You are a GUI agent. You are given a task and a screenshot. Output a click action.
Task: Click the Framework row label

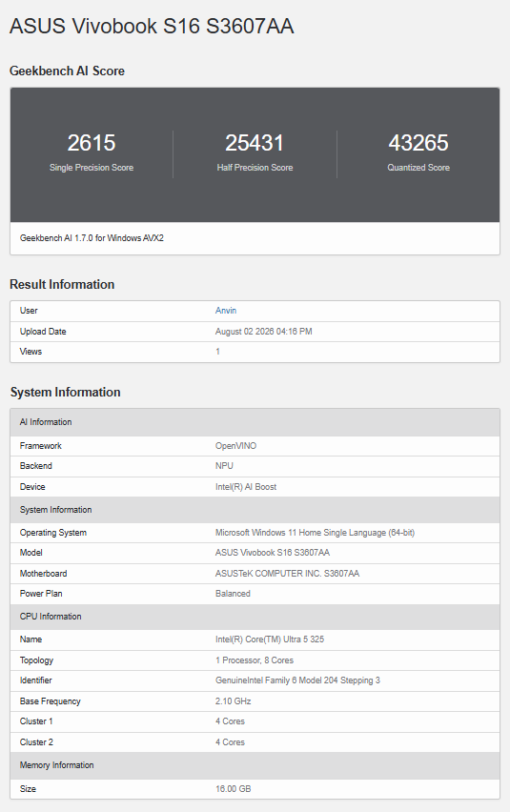[40, 446]
